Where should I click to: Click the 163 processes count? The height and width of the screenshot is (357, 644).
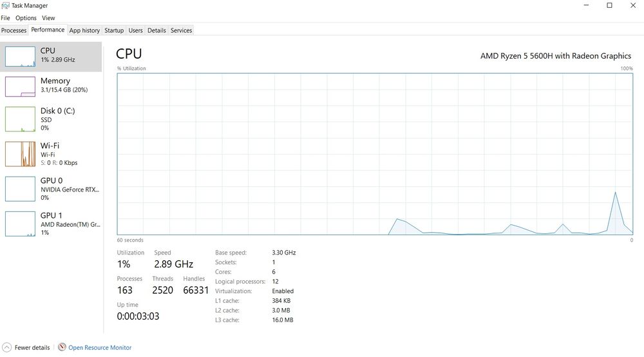click(125, 291)
